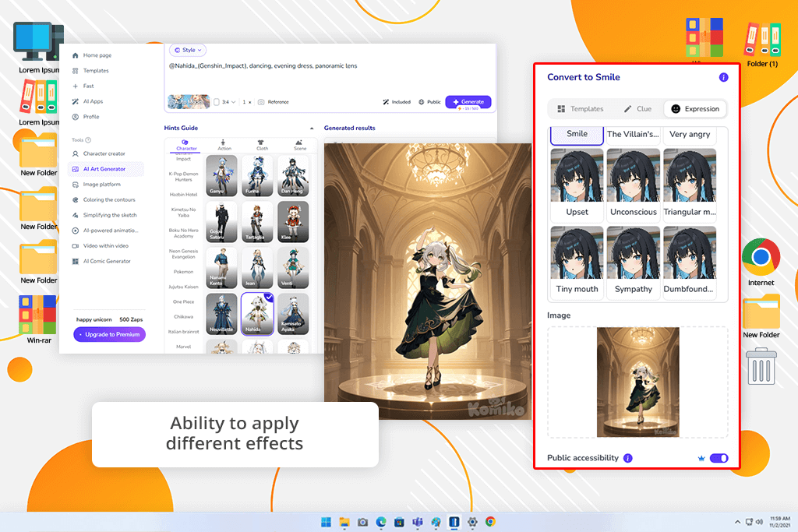Open the Windows Start menu
Screen dimensions: 798x532
click(x=326, y=522)
